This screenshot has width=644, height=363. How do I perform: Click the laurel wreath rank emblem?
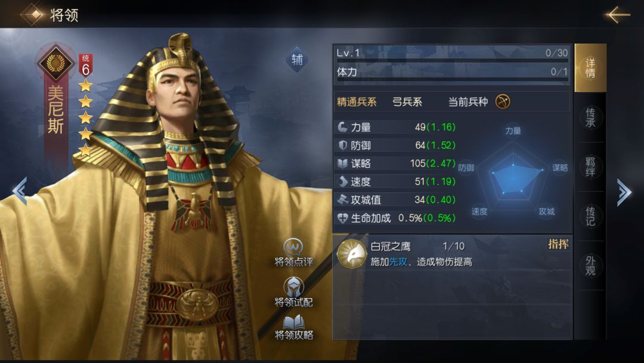55,63
